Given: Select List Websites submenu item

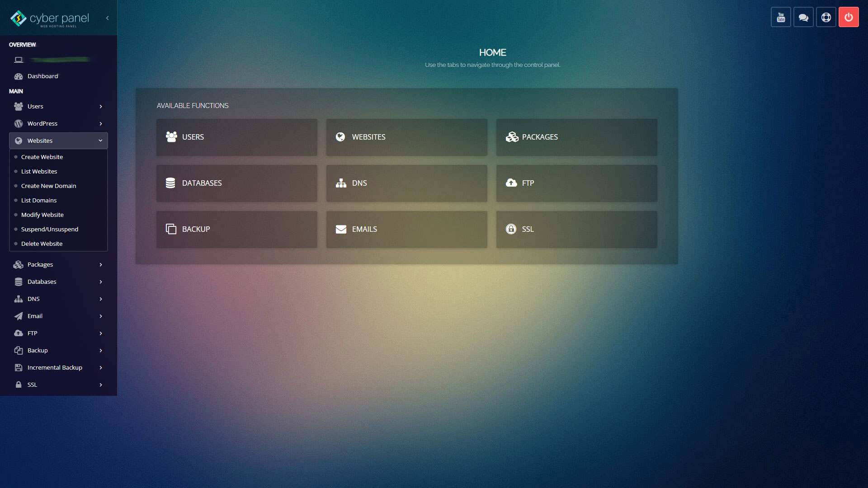Looking at the screenshot, I should click(x=39, y=171).
